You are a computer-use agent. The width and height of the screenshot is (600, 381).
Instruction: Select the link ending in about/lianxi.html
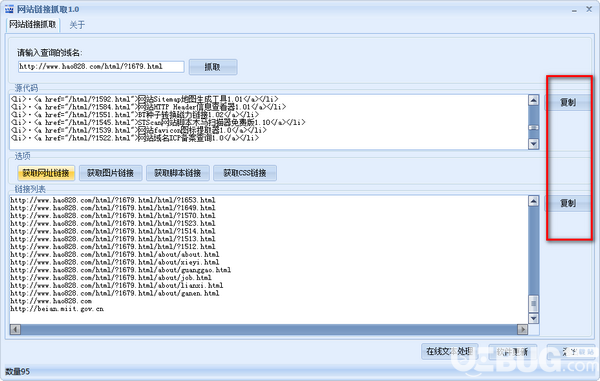tap(117, 285)
